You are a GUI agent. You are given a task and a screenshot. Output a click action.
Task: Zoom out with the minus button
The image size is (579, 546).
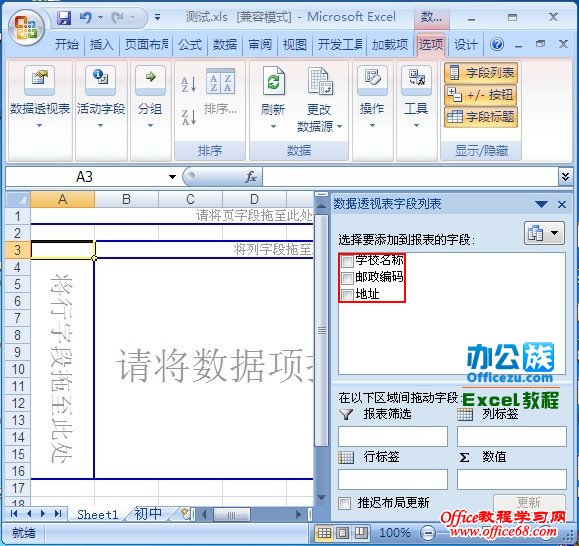[x=428, y=533]
